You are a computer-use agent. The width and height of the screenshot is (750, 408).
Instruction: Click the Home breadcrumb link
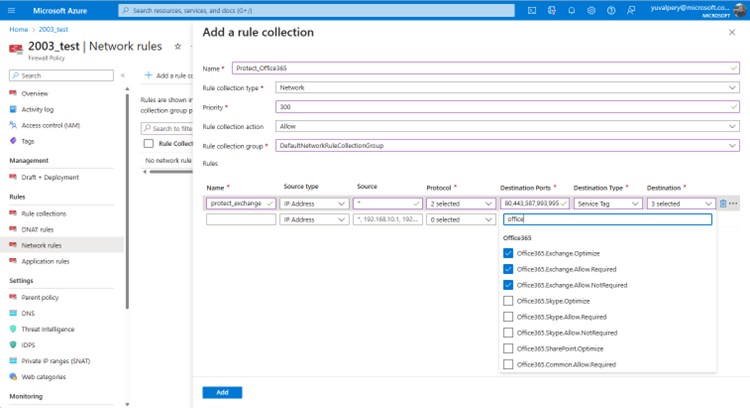(x=18, y=30)
